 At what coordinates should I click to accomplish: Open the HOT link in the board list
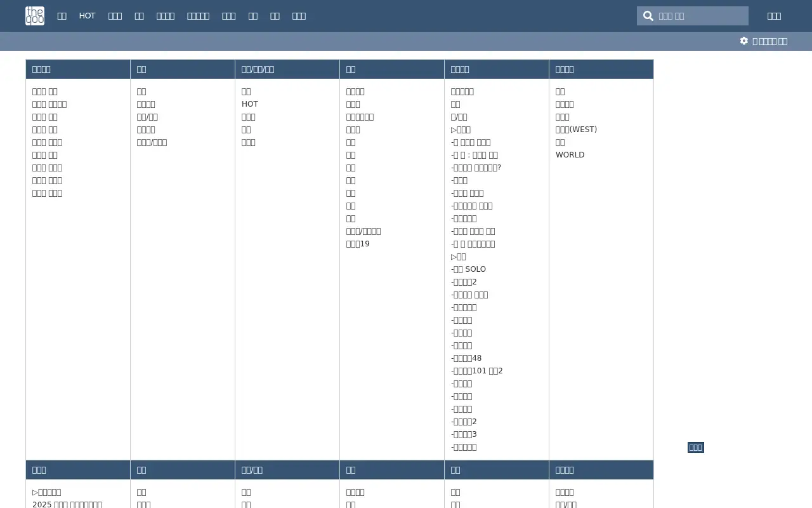click(x=250, y=104)
